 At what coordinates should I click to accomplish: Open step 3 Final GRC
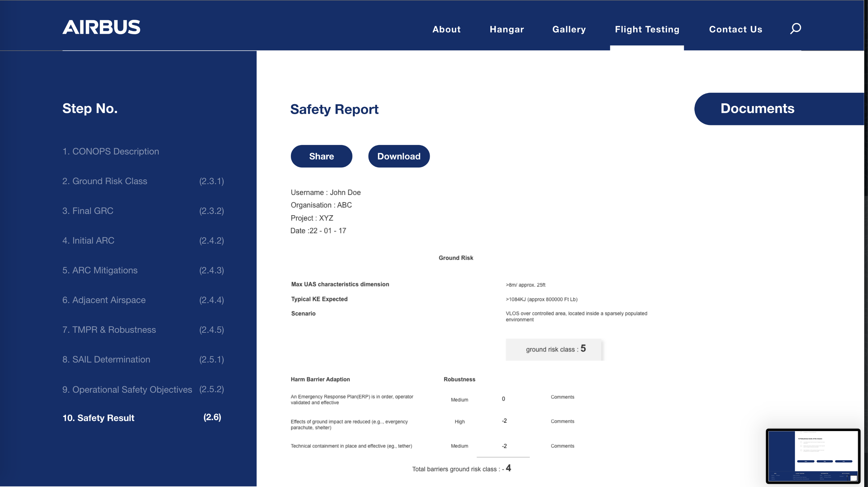coord(88,211)
